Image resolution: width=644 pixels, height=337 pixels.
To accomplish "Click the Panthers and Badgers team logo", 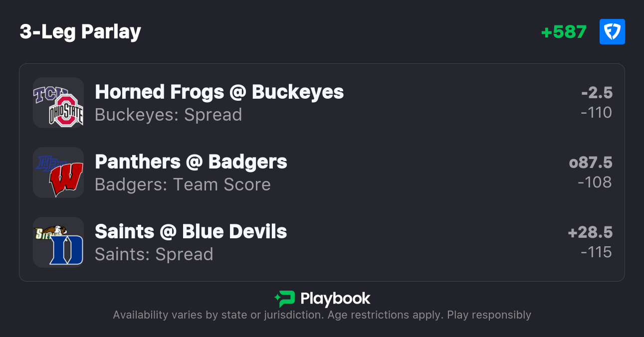I will coord(58,172).
